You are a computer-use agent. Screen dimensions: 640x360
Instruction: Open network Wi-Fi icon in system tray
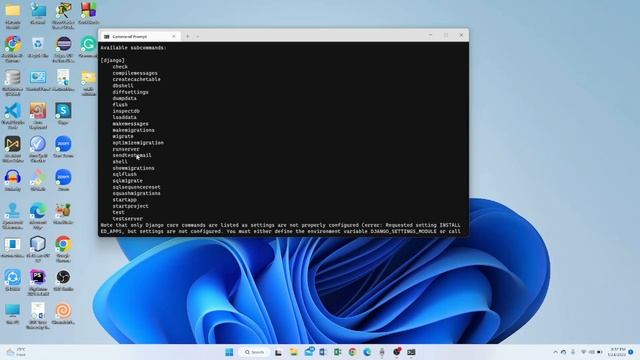click(x=583, y=352)
